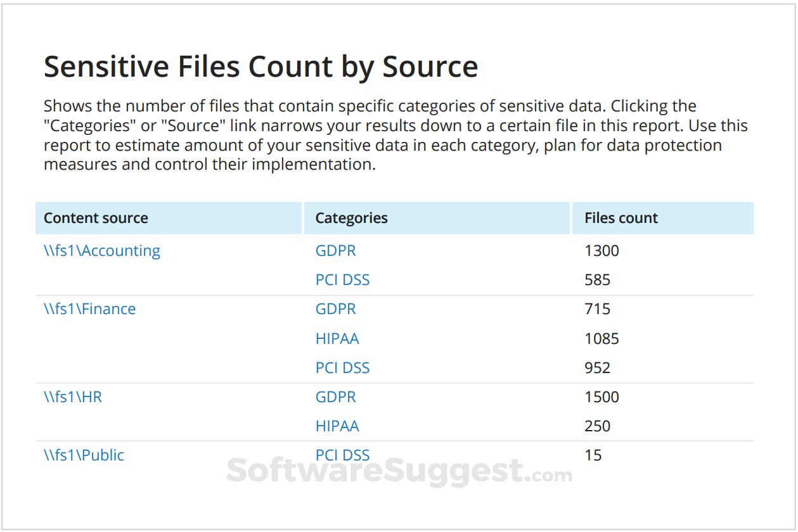Click the Sensitive Files Count by Source title

(261, 66)
